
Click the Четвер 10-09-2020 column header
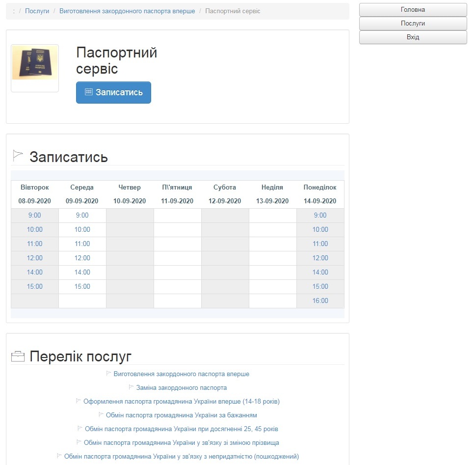tap(130, 194)
